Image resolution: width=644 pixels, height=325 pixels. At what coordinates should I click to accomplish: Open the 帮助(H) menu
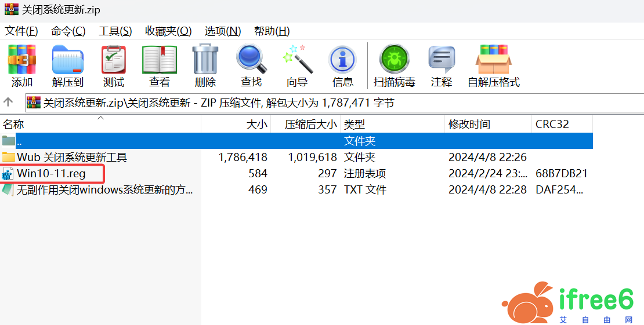pos(272,31)
